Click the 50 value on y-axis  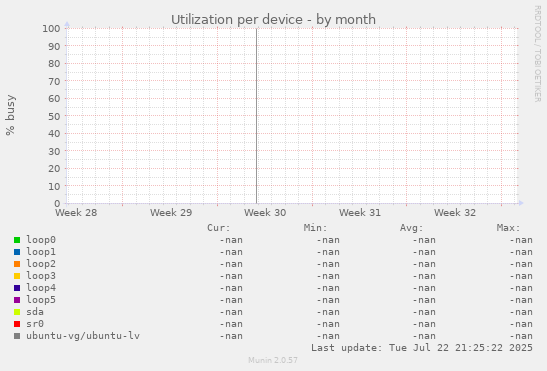coord(54,116)
